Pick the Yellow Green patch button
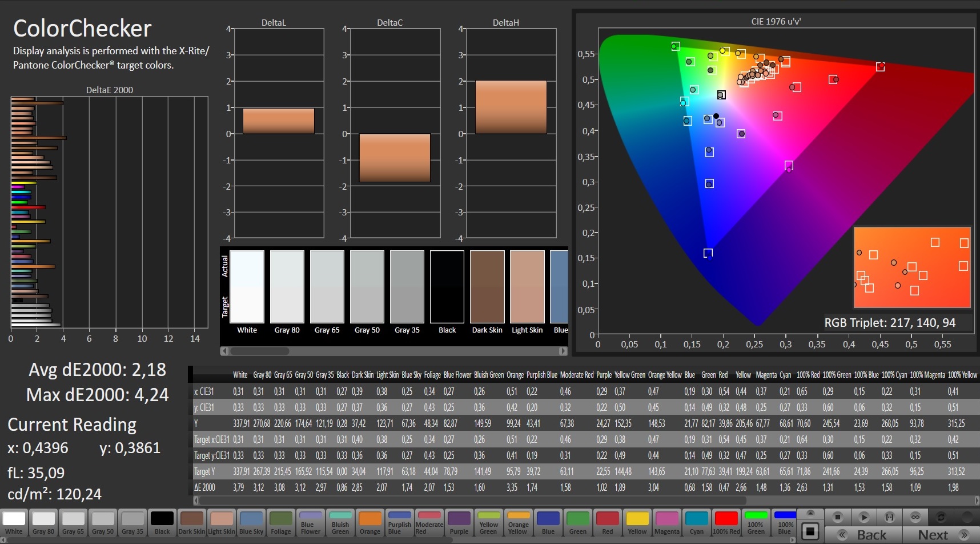 [489, 523]
